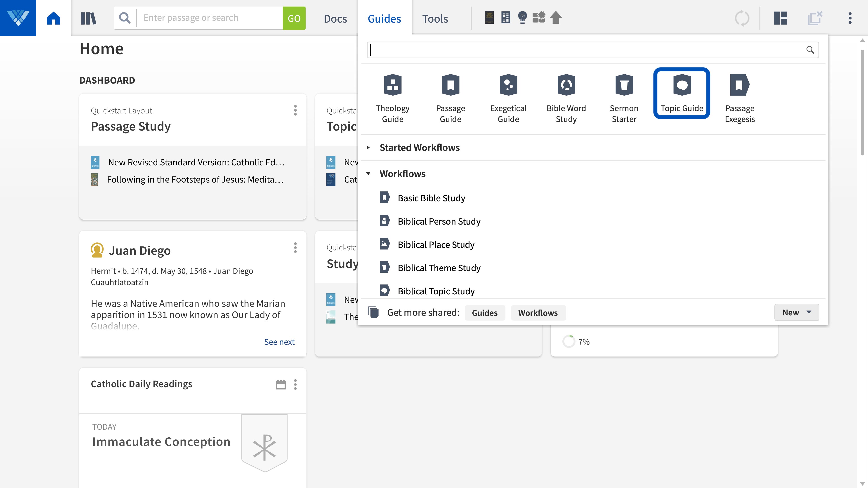Open the Immaculate Conception reading title

coord(161,442)
